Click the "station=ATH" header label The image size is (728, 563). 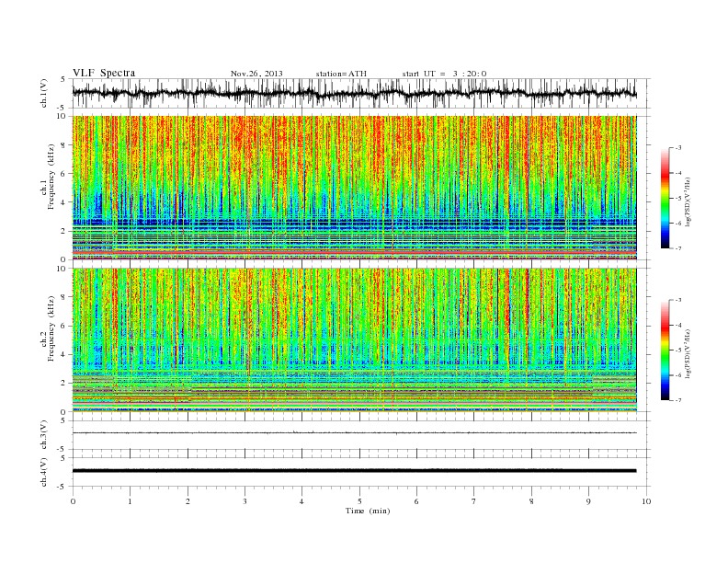point(341,74)
